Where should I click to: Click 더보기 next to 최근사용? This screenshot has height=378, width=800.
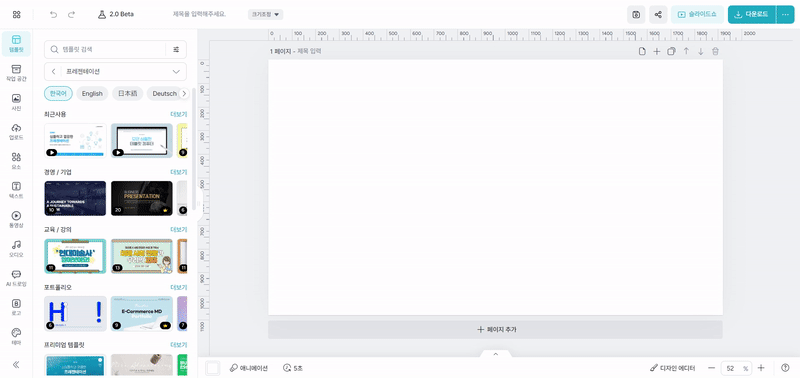pyautogui.click(x=179, y=114)
